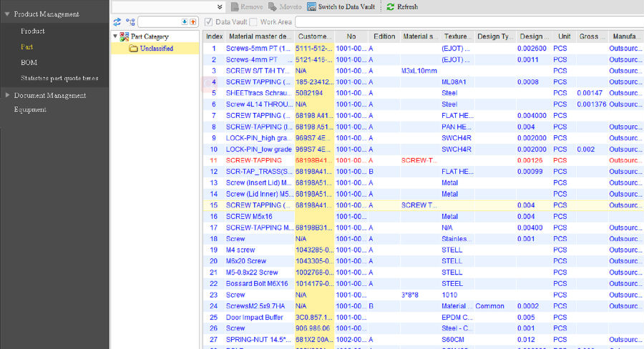Click the tree refresh arrows icon

(117, 22)
